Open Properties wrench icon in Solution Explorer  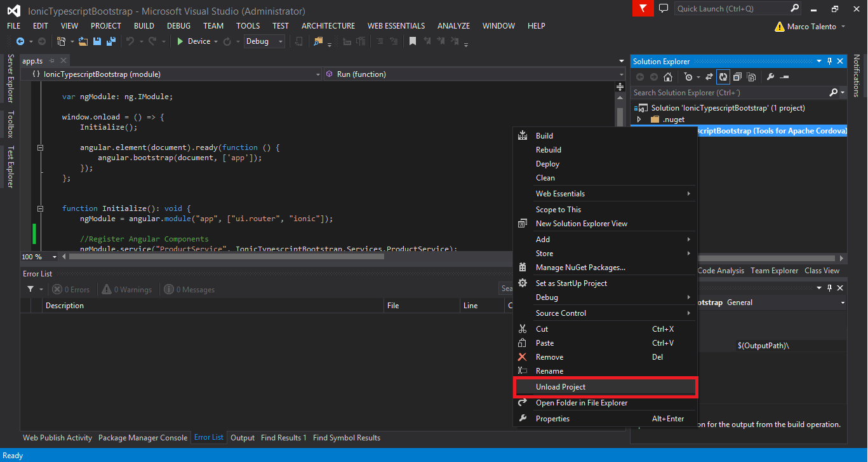click(770, 77)
